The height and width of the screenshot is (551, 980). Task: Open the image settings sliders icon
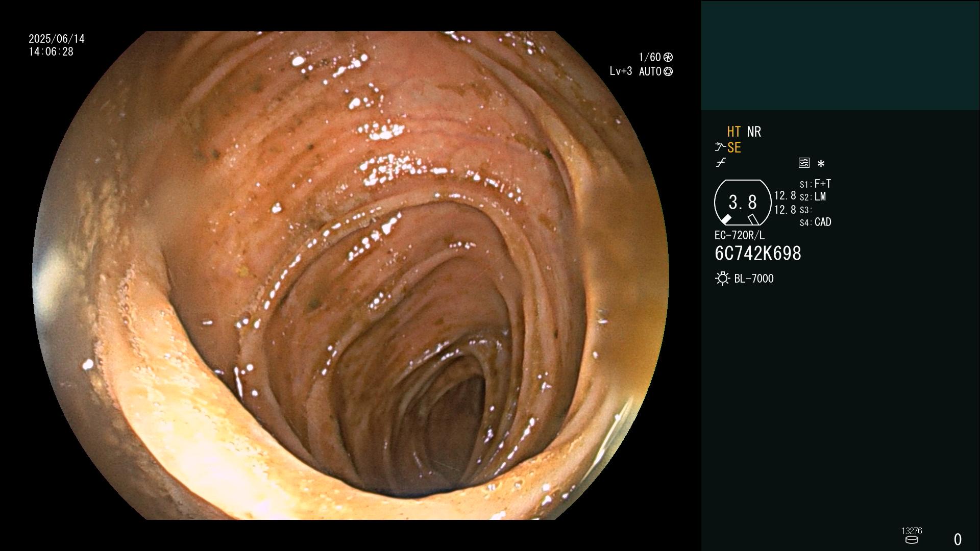click(x=804, y=163)
